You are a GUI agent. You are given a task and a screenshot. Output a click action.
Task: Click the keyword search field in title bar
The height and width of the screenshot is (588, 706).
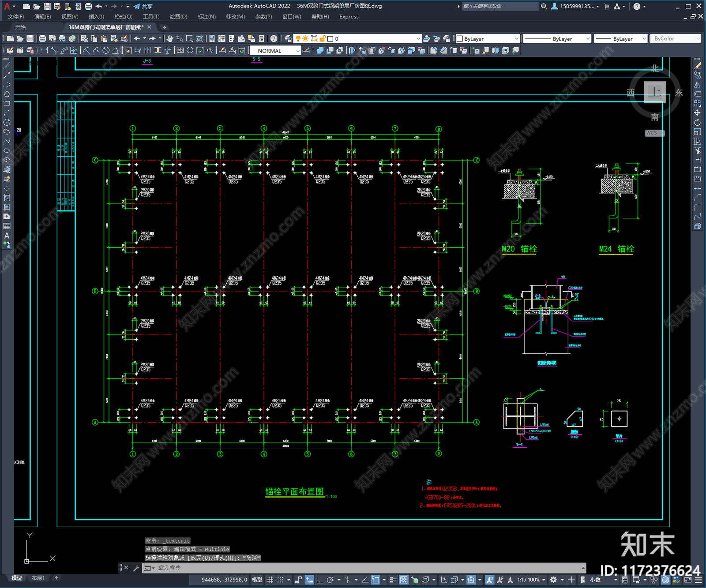[x=500, y=6]
